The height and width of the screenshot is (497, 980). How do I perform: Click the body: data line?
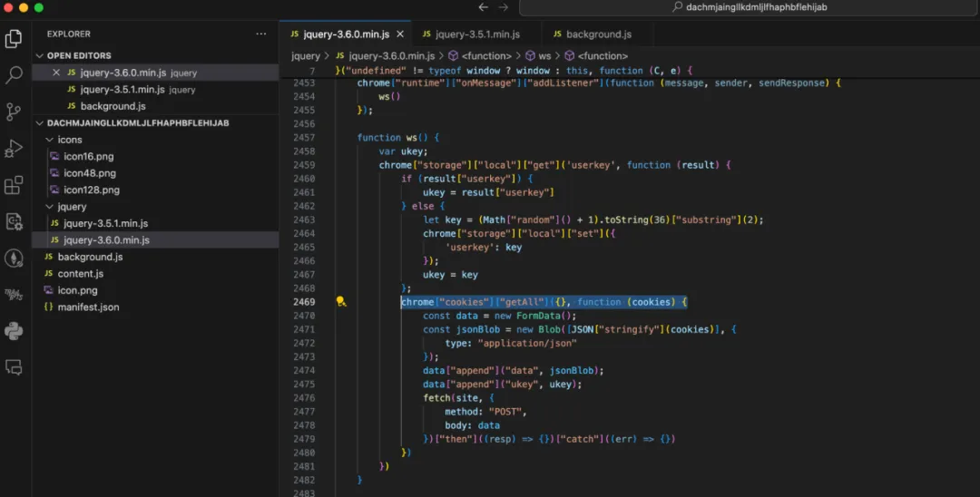(x=472, y=425)
